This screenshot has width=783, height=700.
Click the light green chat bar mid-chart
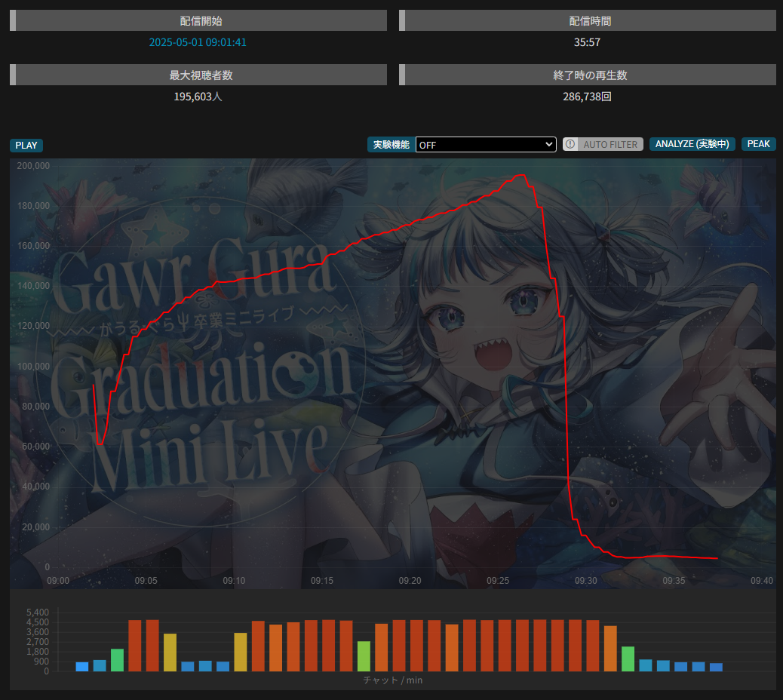coord(364,656)
